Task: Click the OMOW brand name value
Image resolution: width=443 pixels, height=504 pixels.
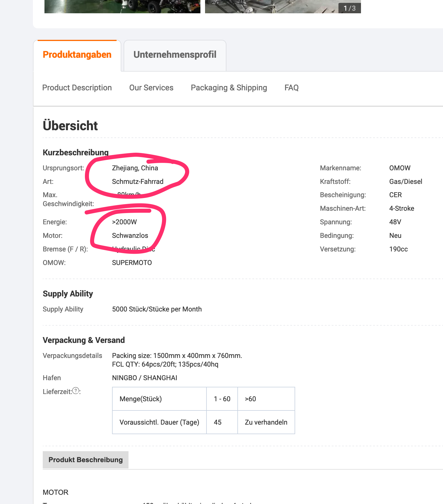Action: [400, 168]
